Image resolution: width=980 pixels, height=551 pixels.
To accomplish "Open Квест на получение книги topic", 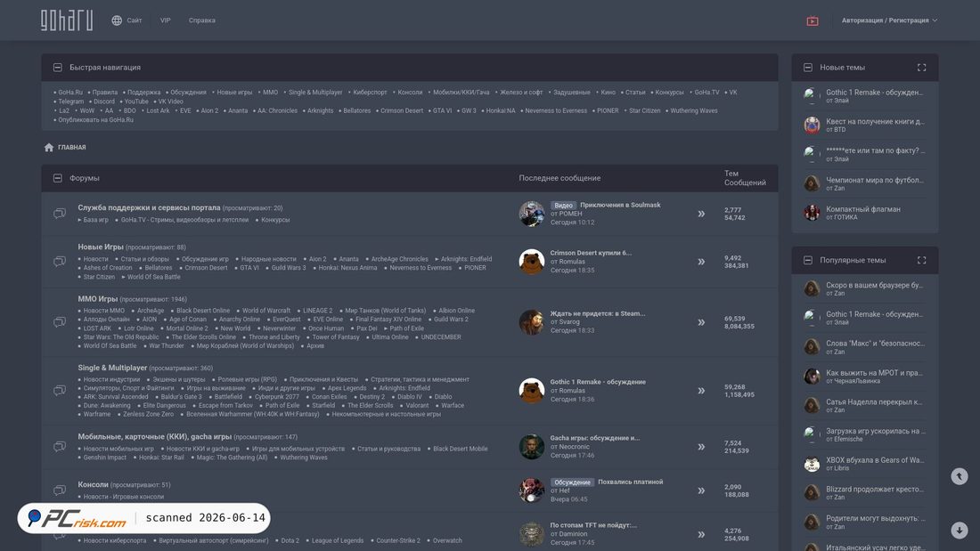I will [x=874, y=122].
